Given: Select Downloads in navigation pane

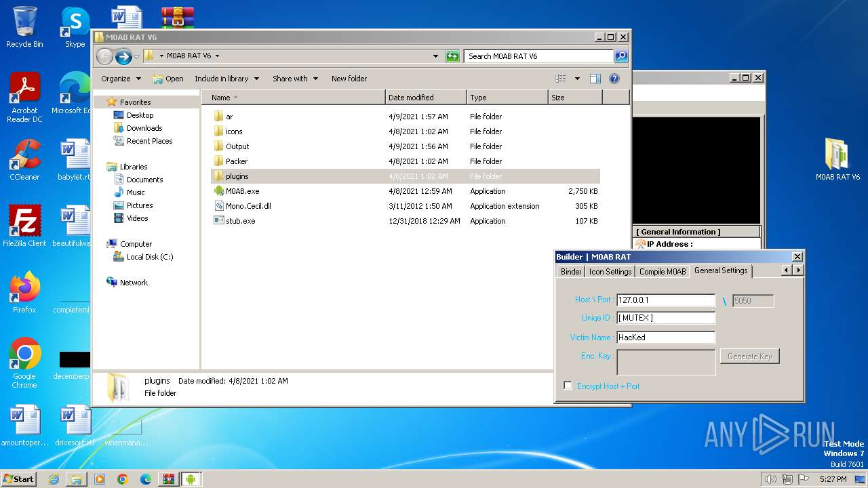Looking at the screenshot, I should click(144, 128).
